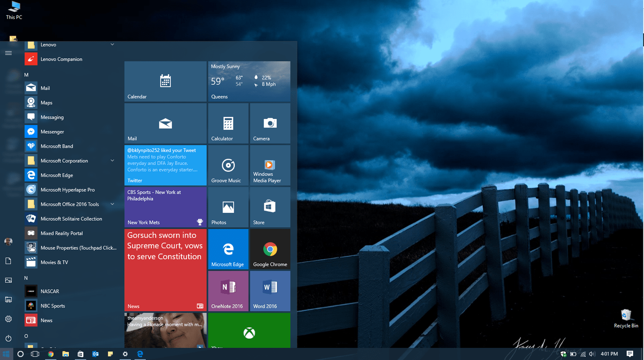Open theamyanderson photo tile
The image size is (644, 360).
click(x=165, y=330)
